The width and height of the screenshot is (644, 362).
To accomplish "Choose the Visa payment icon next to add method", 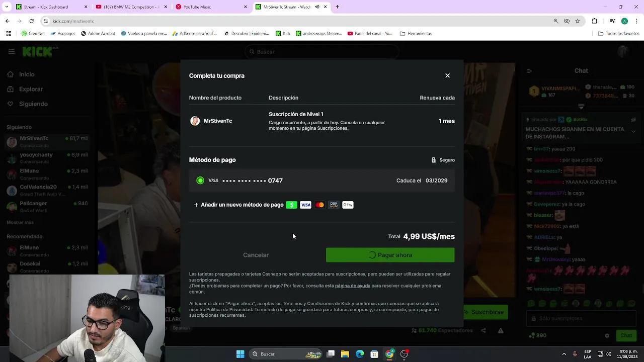I will pyautogui.click(x=305, y=205).
